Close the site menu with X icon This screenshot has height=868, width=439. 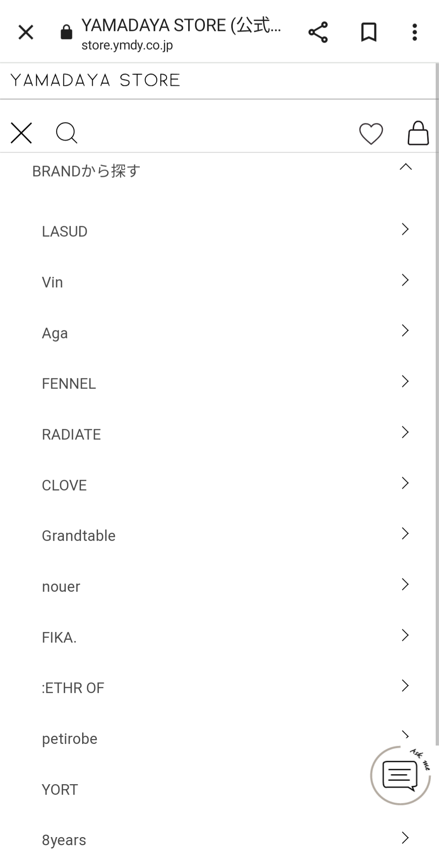pyautogui.click(x=21, y=133)
